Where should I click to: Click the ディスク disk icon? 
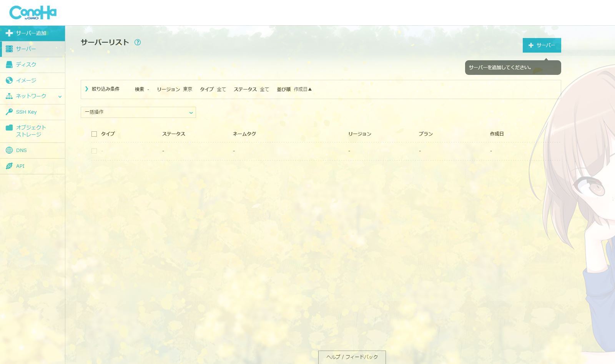coord(9,65)
